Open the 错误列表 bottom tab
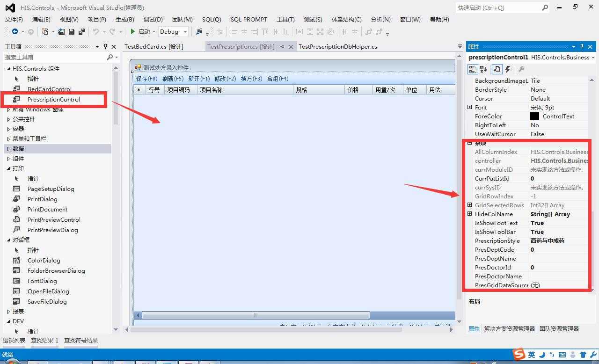 [14, 340]
